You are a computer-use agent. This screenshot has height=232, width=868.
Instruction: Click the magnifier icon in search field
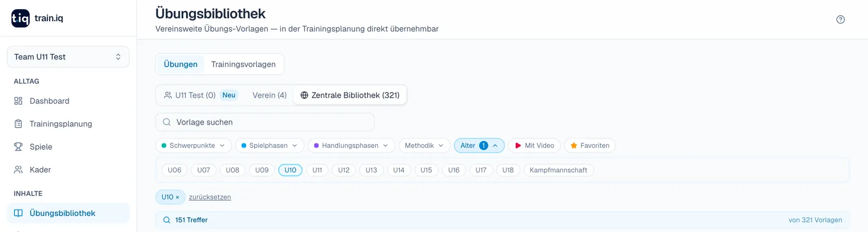167,122
